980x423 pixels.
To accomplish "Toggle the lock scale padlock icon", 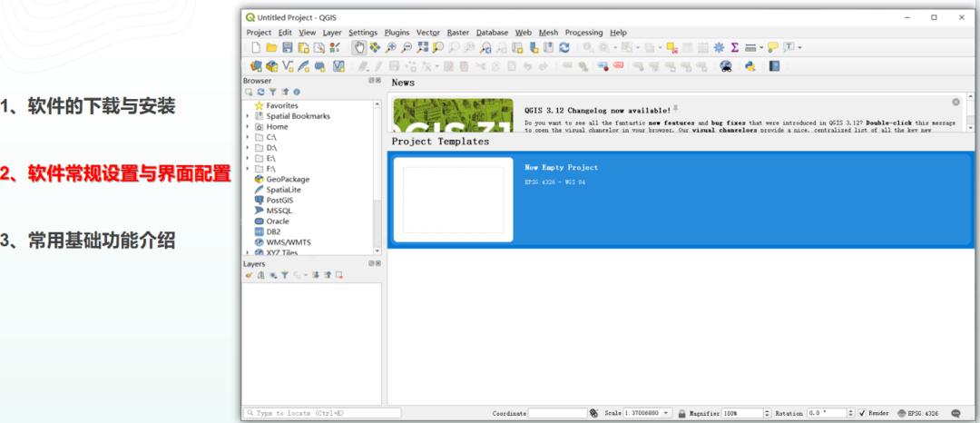I will tap(682, 414).
